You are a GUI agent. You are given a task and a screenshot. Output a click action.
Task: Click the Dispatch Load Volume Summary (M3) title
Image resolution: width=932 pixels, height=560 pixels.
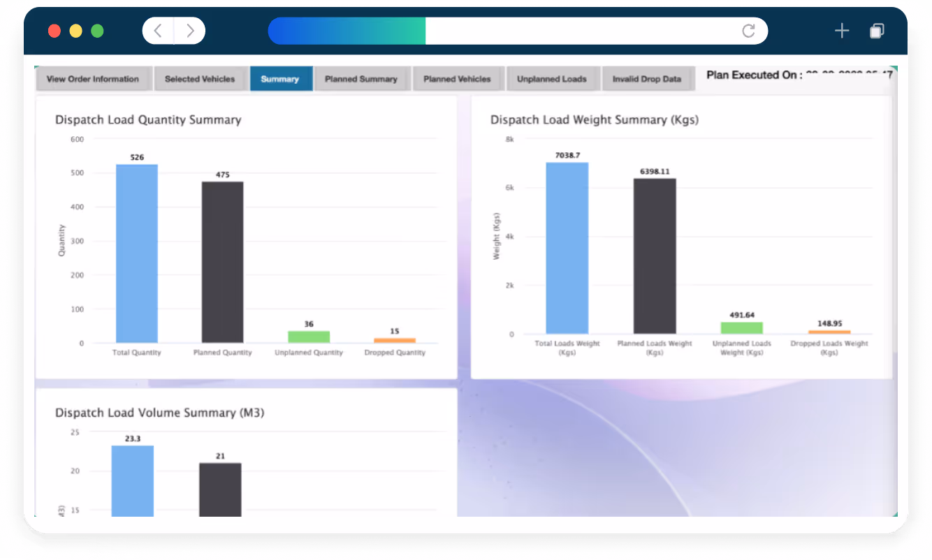160,413
